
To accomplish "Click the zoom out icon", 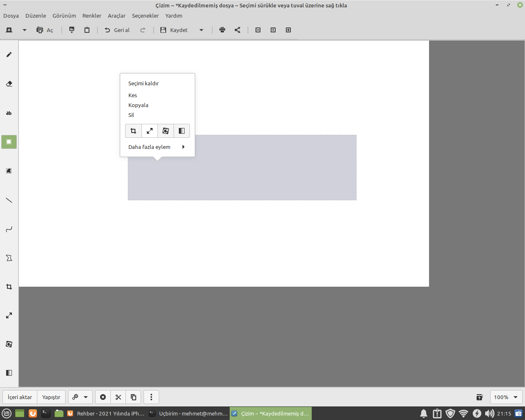I will tap(258, 30).
